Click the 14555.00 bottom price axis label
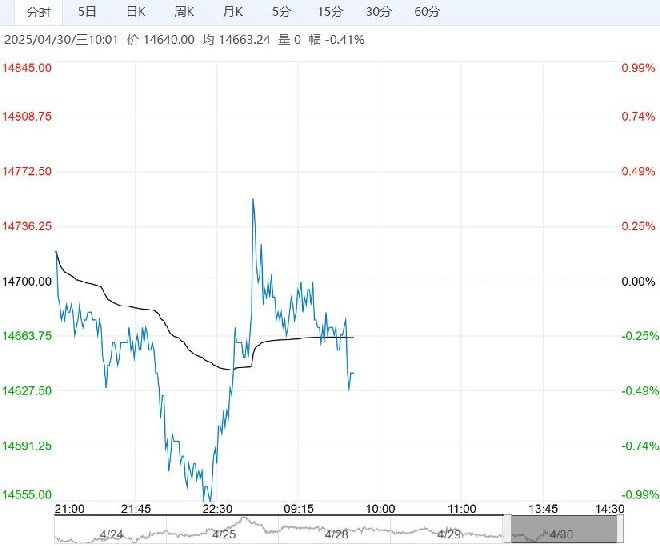This screenshot has width=660, height=546. pyautogui.click(x=27, y=494)
